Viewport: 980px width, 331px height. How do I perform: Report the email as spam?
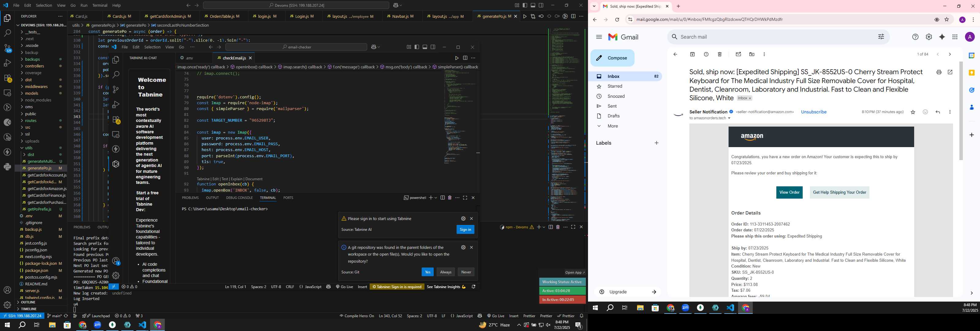point(706,55)
